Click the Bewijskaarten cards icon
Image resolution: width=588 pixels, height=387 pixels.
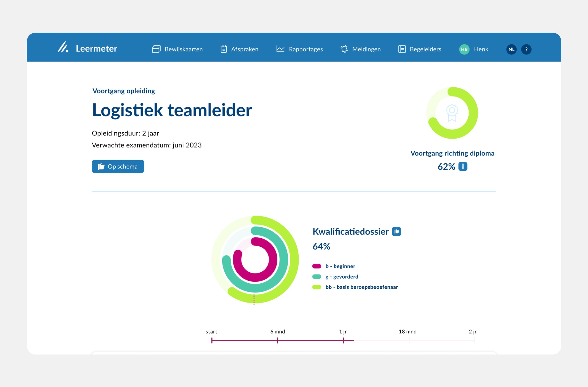[156, 49]
